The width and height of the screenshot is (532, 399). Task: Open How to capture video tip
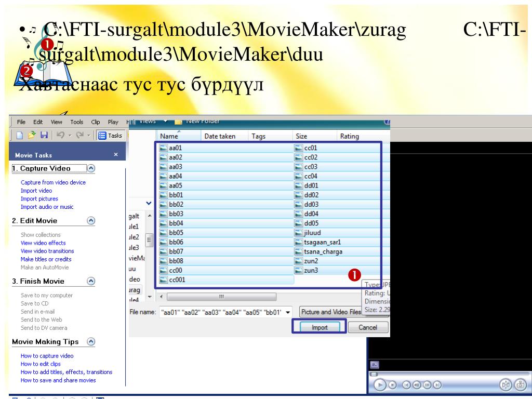point(47,356)
